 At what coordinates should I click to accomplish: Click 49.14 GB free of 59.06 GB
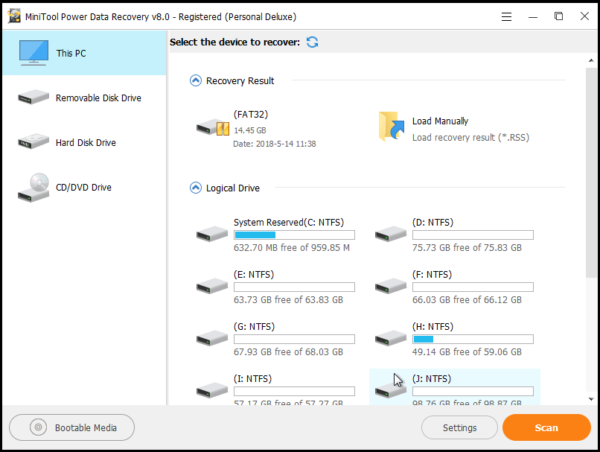467,352
